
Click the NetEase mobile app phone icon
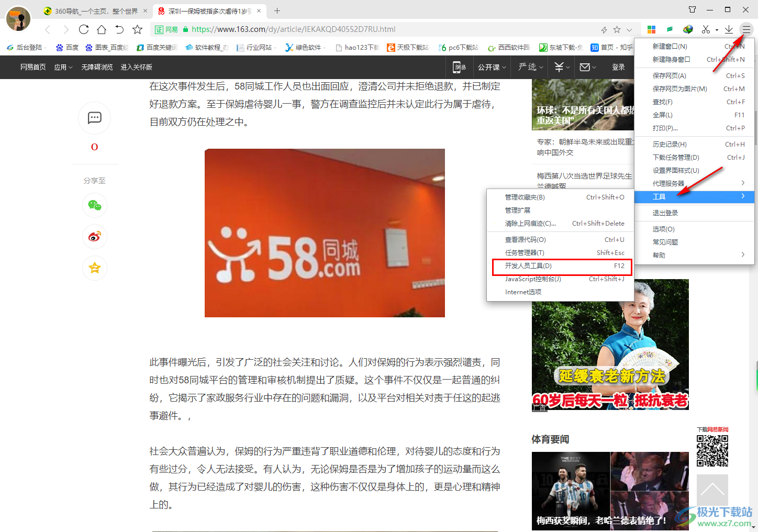point(460,67)
